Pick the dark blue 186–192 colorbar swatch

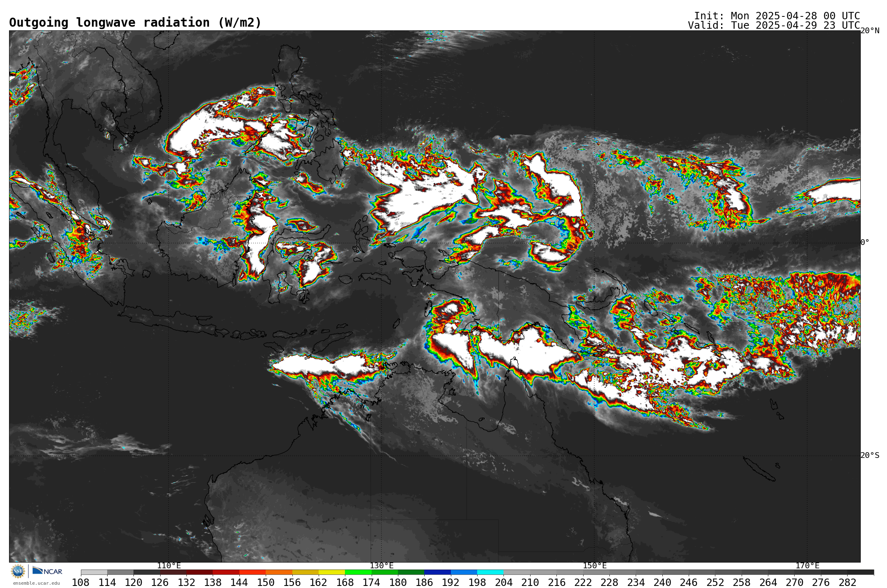pyautogui.click(x=437, y=572)
